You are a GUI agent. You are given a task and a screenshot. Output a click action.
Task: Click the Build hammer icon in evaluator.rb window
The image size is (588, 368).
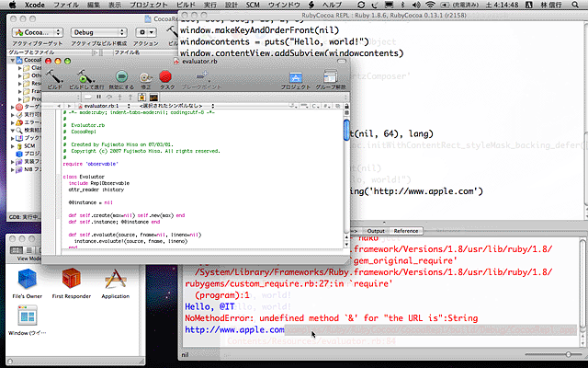point(54,76)
